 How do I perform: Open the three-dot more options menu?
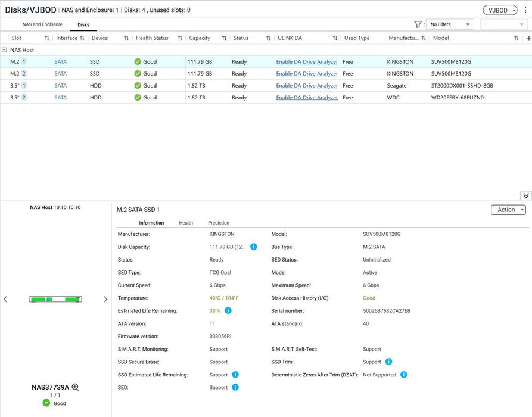(525, 10)
